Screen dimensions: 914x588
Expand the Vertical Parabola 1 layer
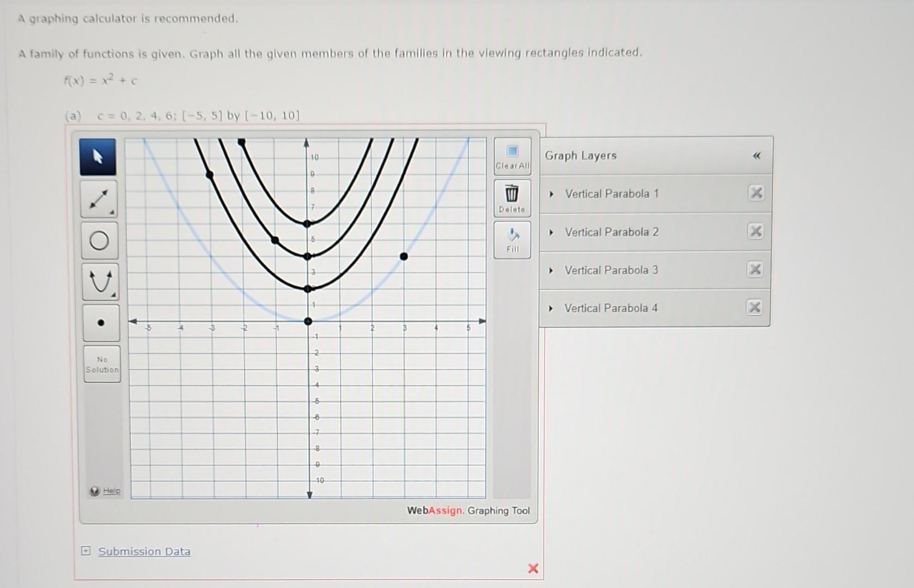(552, 193)
